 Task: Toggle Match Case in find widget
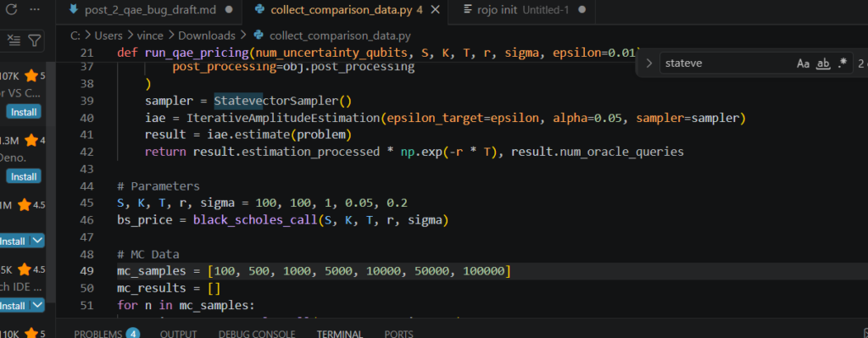(804, 64)
